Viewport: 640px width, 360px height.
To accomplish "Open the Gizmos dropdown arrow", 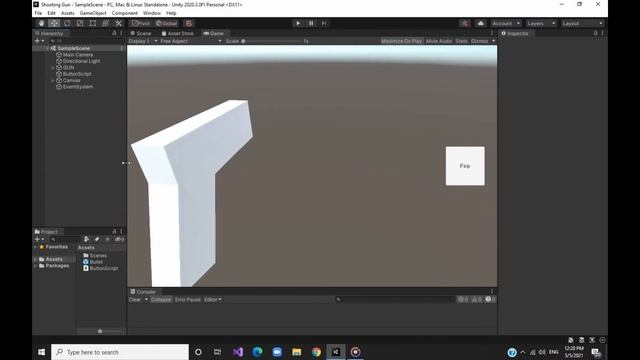I will click(x=493, y=41).
